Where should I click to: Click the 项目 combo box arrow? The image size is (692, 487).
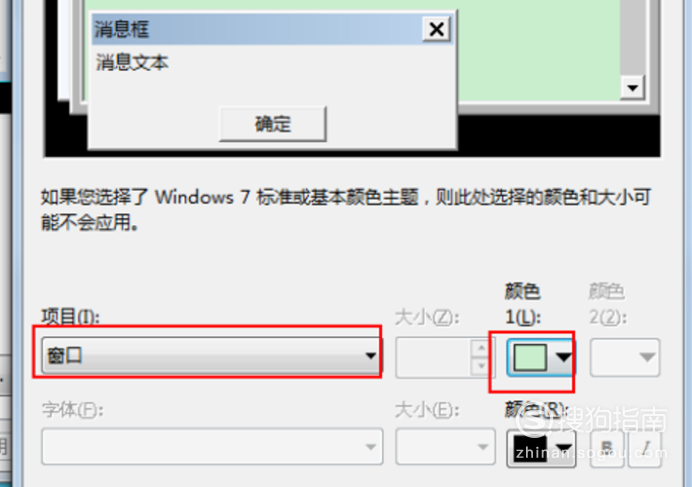click(370, 356)
